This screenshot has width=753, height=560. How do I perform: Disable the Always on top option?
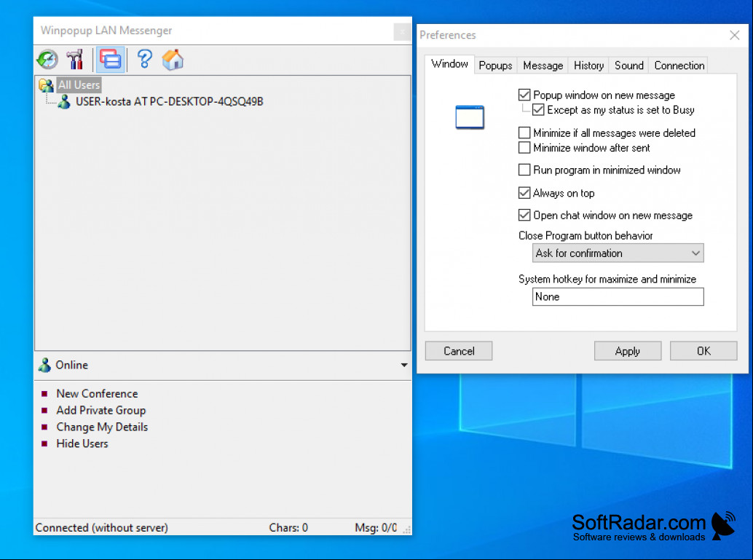524,192
